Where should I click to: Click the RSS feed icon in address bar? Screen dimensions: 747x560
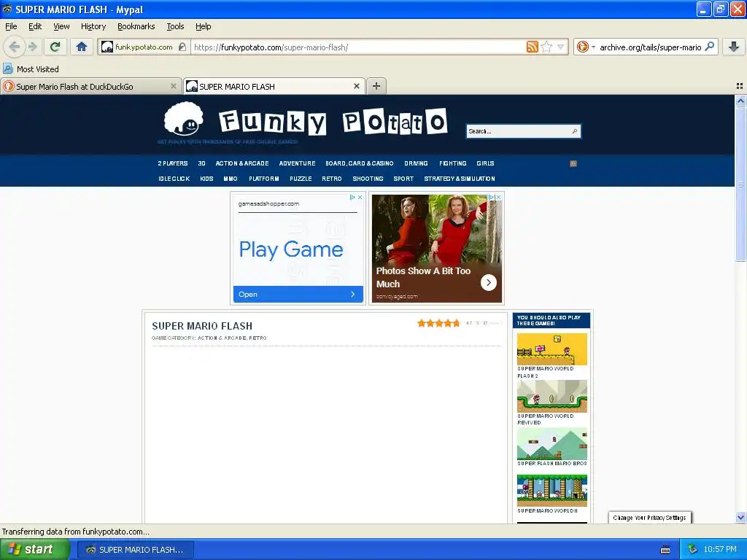(532, 47)
